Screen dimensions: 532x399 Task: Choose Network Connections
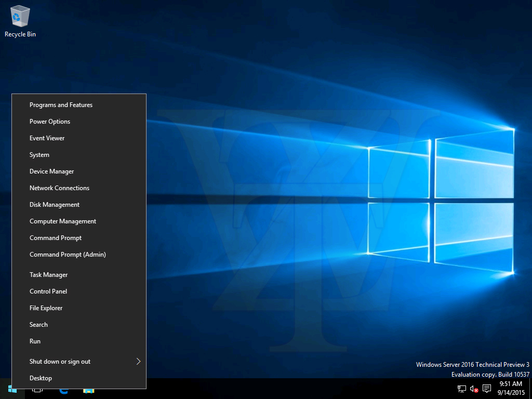point(59,188)
